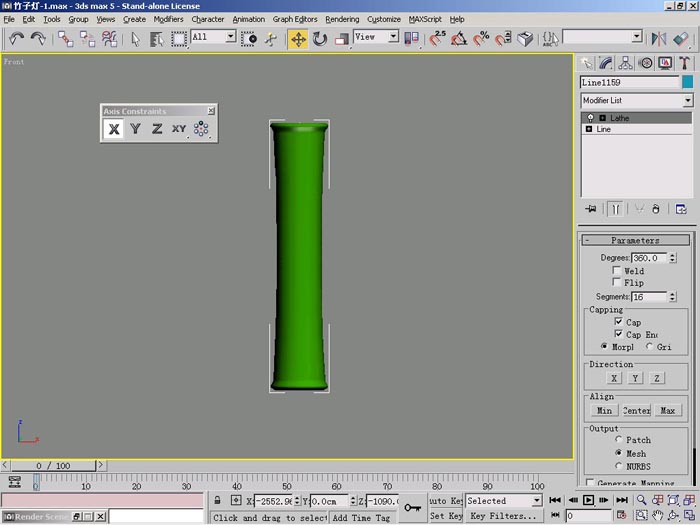The width and height of the screenshot is (700, 525).
Task: Toggle the Lathe modifier lightbulb
Action: click(x=590, y=118)
